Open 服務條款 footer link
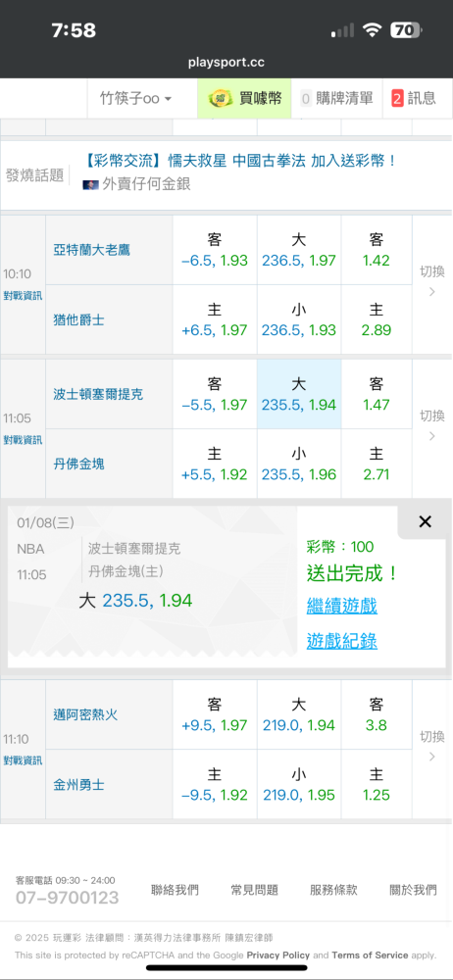453x980 pixels. pos(333,890)
